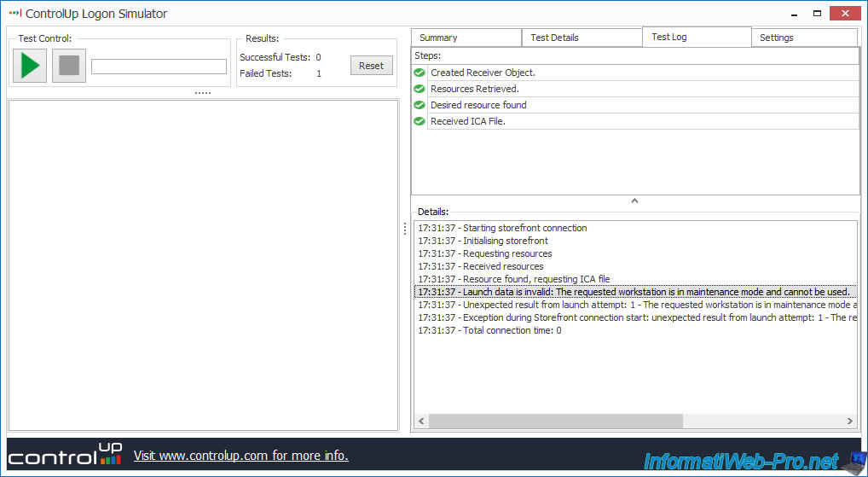Image resolution: width=868 pixels, height=477 pixels.
Task: Collapse the Steps panel with the up chevron
Action: (635, 201)
